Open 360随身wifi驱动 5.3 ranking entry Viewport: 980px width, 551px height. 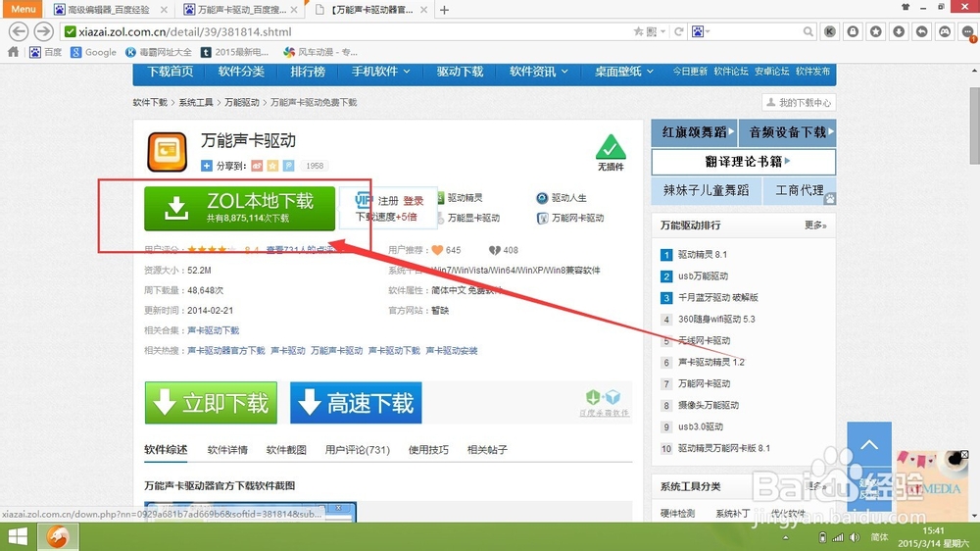[x=716, y=319]
